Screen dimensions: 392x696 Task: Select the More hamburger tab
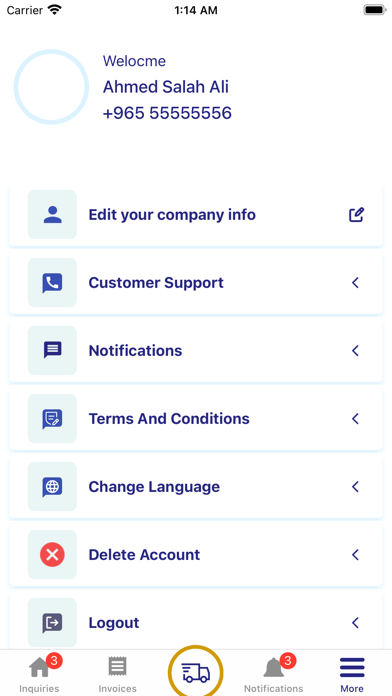coord(352,674)
